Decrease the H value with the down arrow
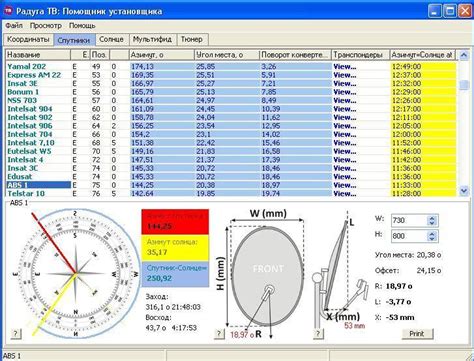The image size is (474, 361). click(432, 238)
